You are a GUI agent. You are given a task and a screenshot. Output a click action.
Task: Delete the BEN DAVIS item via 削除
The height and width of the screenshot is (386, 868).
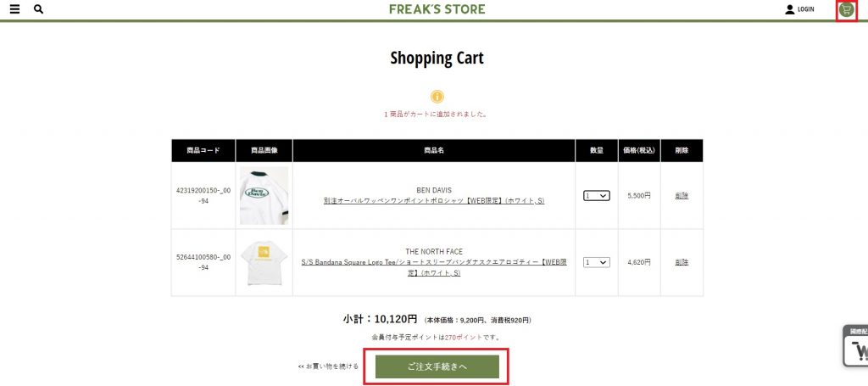click(x=682, y=196)
